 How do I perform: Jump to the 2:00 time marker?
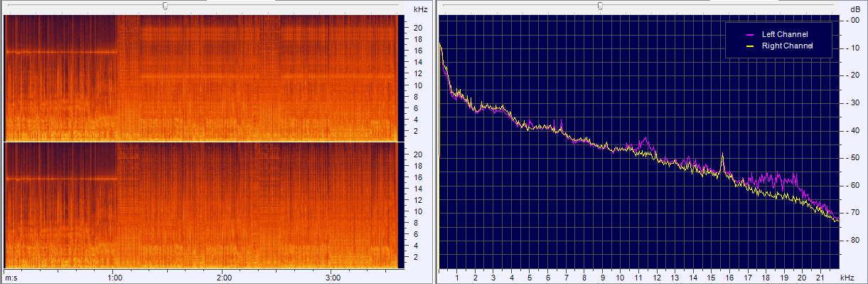pyautogui.click(x=223, y=278)
